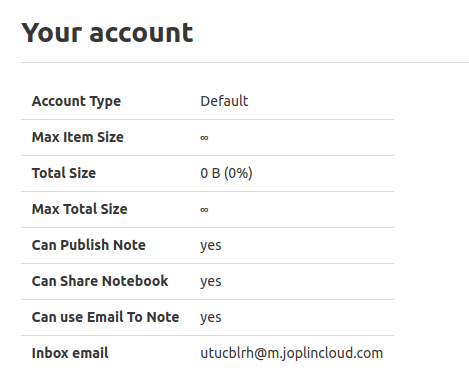The image size is (469, 392).
Task: Click the yes value for Can Publish Note
Action: coord(211,246)
